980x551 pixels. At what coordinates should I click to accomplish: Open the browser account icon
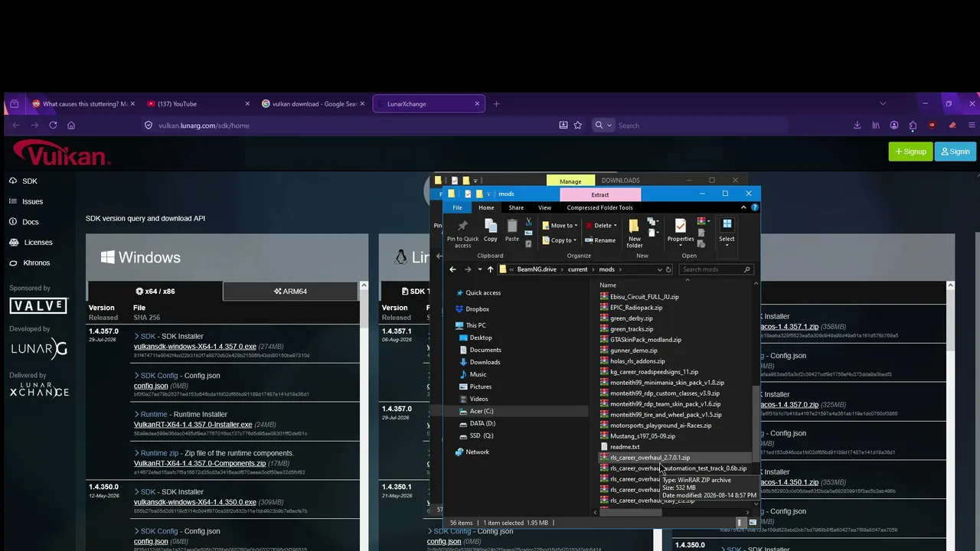pyautogui.click(x=894, y=126)
